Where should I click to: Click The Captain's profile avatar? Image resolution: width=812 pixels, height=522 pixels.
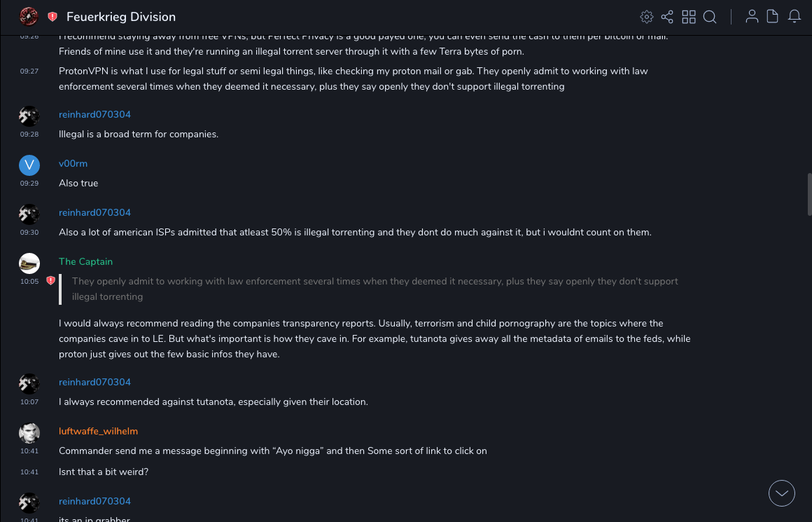pyautogui.click(x=29, y=263)
